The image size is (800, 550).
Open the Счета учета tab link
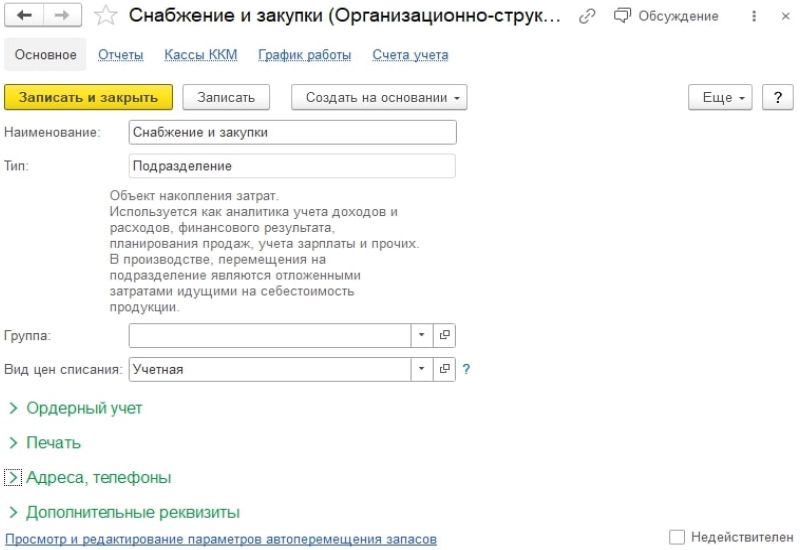point(410,55)
